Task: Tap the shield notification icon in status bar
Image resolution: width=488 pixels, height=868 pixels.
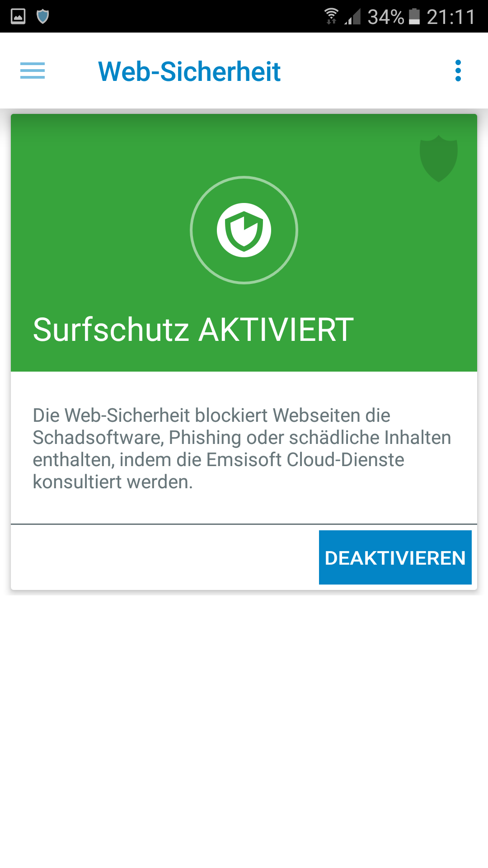Action: click(x=42, y=17)
